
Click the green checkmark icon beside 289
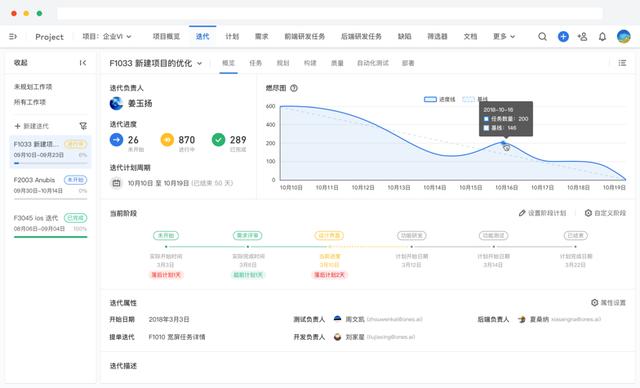tap(218, 140)
